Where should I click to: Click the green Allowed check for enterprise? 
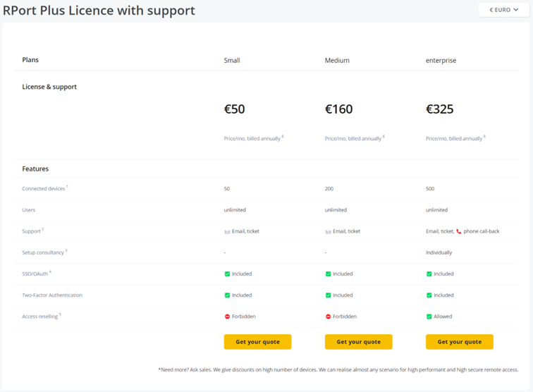(429, 317)
